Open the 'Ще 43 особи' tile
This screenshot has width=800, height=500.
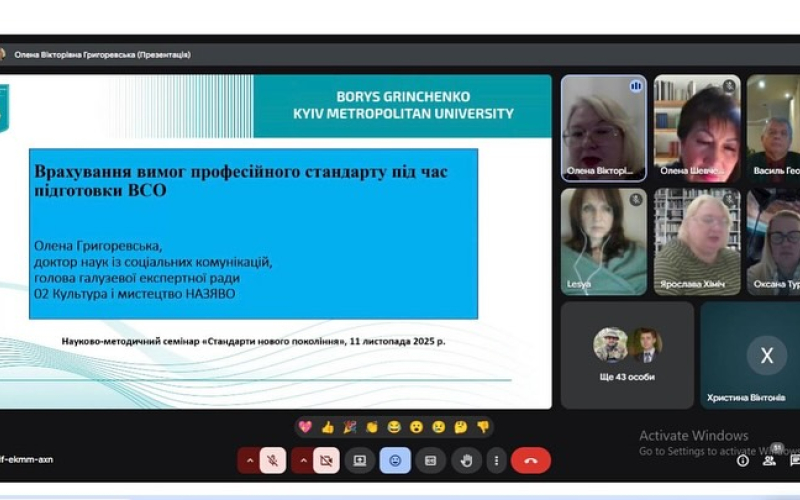click(627, 355)
